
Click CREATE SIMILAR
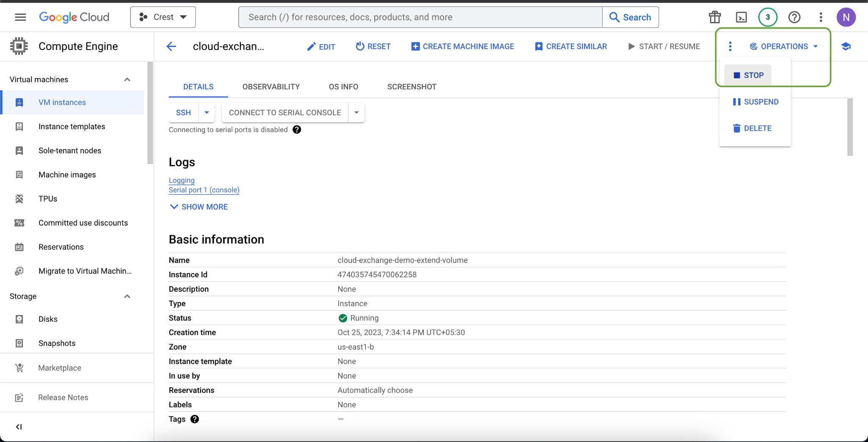[x=570, y=47]
